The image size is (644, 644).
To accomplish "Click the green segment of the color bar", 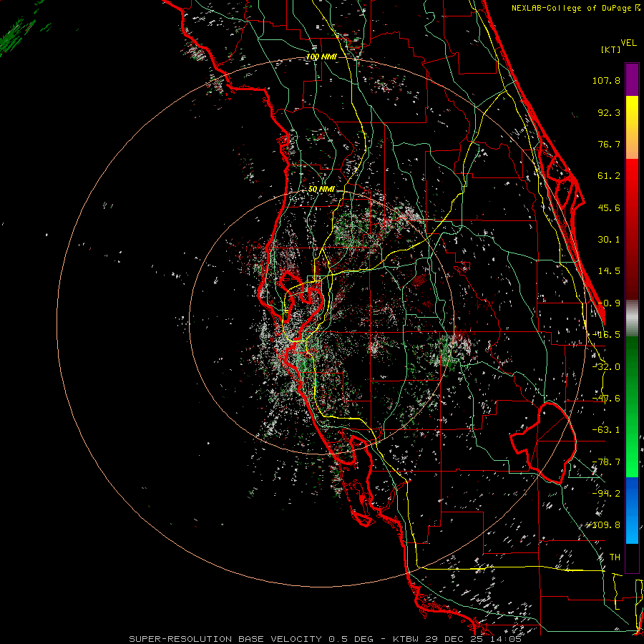I will pos(632,406).
